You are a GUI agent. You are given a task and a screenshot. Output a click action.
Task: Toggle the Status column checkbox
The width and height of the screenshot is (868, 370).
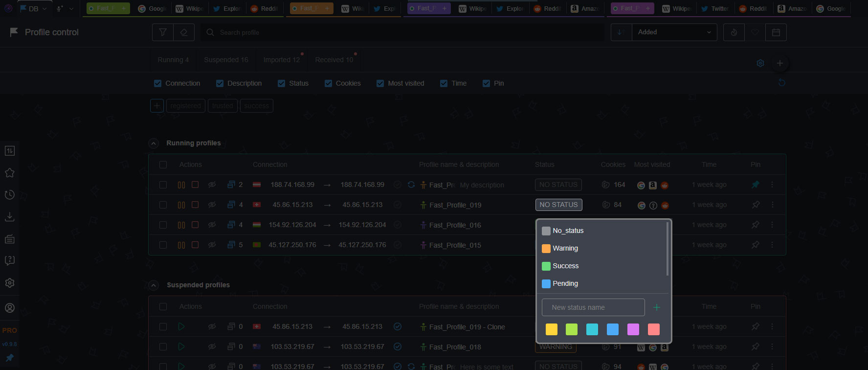[281, 83]
